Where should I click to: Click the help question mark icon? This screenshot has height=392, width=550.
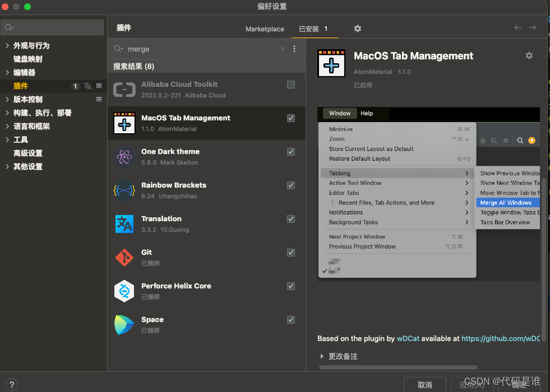point(12,385)
